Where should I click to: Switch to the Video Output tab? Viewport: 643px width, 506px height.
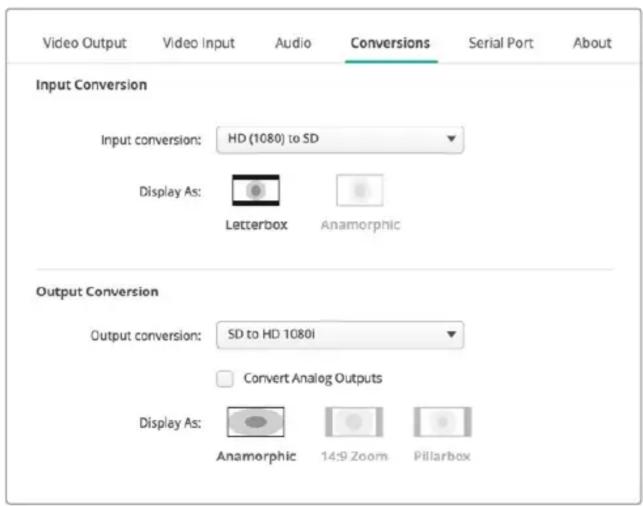click(x=84, y=43)
